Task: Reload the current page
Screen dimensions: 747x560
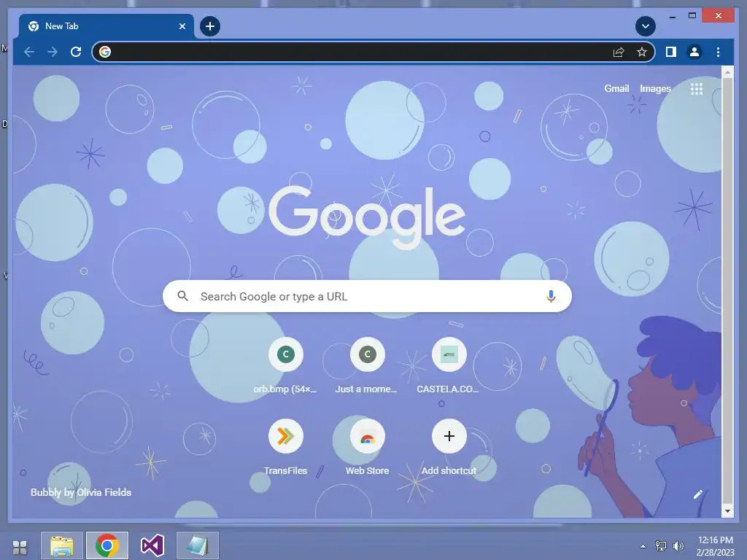Action: tap(76, 52)
